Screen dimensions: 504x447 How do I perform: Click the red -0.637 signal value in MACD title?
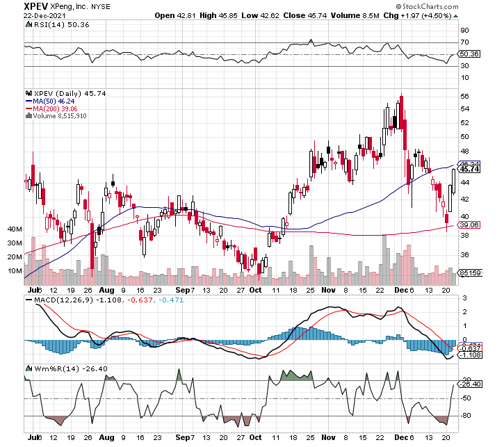pos(140,300)
